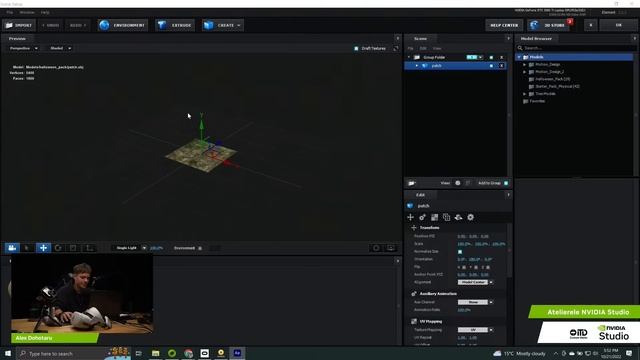
Task: Delete the patch model with X
Action: 502,66
